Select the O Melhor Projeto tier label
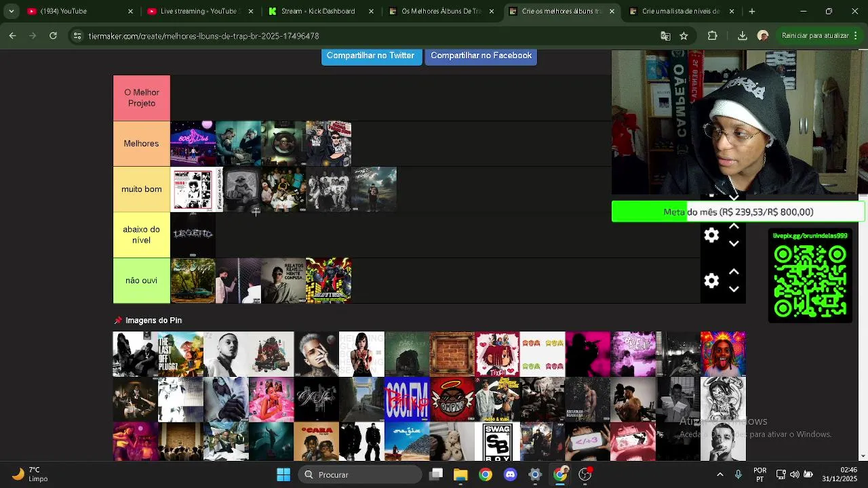Image resolution: width=868 pixels, height=488 pixels. click(142, 98)
